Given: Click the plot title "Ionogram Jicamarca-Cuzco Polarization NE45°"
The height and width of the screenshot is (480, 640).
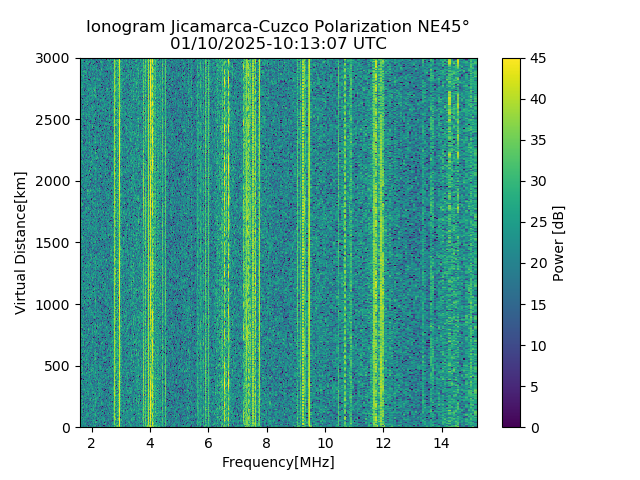Looking at the screenshot, I should [x=278, y=27].
